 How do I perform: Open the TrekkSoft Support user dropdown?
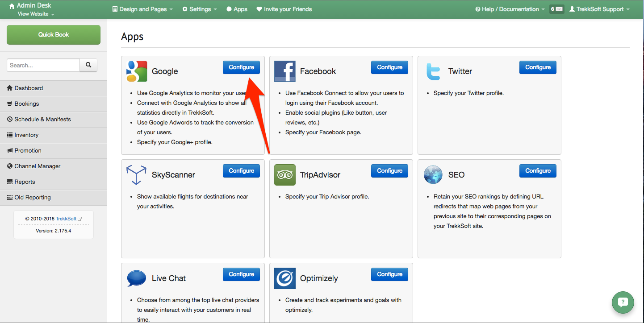tap(599, 9)
